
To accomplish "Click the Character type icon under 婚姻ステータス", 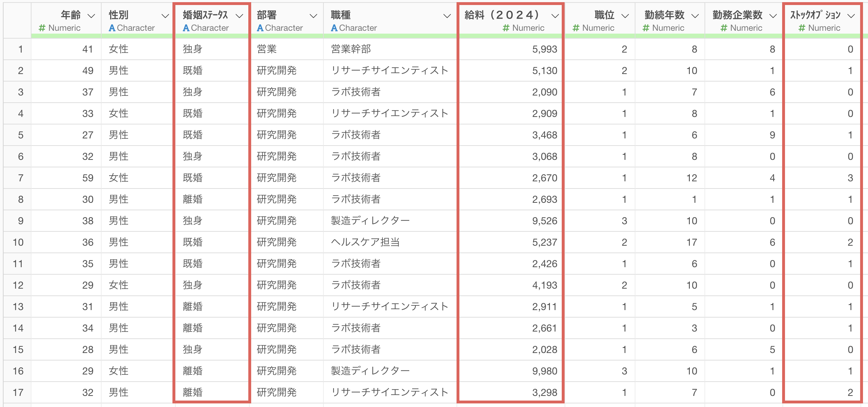I will [x=186, y=28].
